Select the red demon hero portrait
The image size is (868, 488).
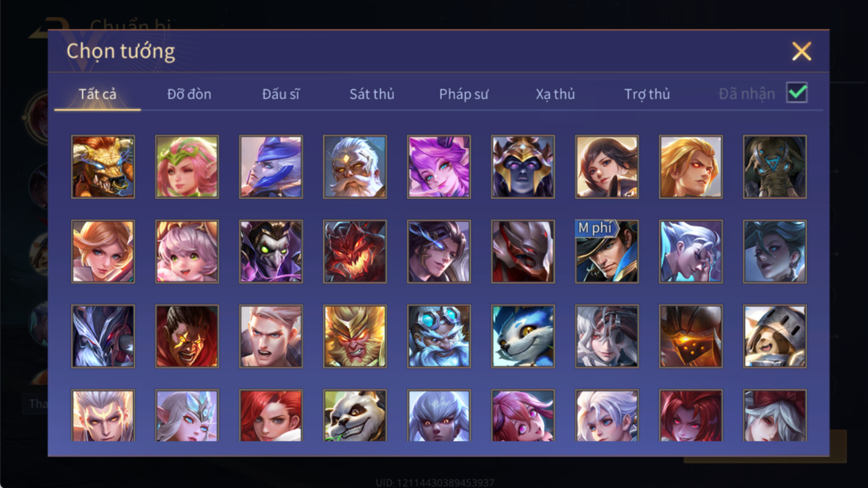tap(355, 252)
